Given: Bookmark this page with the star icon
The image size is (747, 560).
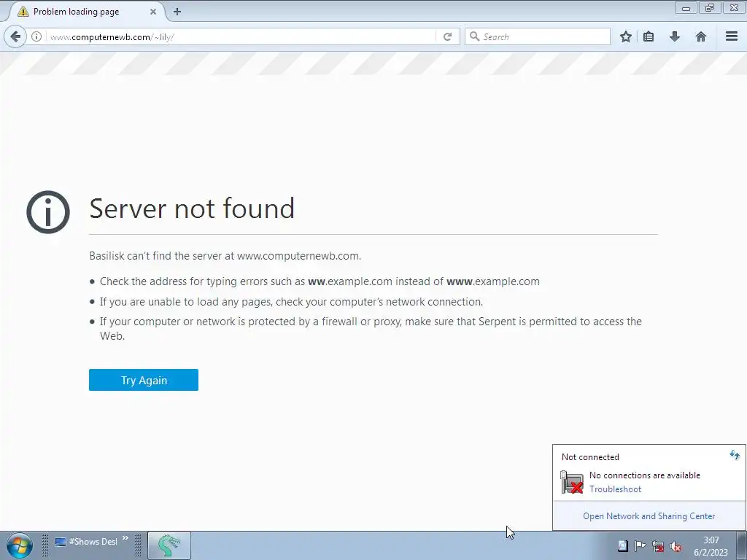Looking at the screenshot, I should pyautogui.click(x=625, y=36).
